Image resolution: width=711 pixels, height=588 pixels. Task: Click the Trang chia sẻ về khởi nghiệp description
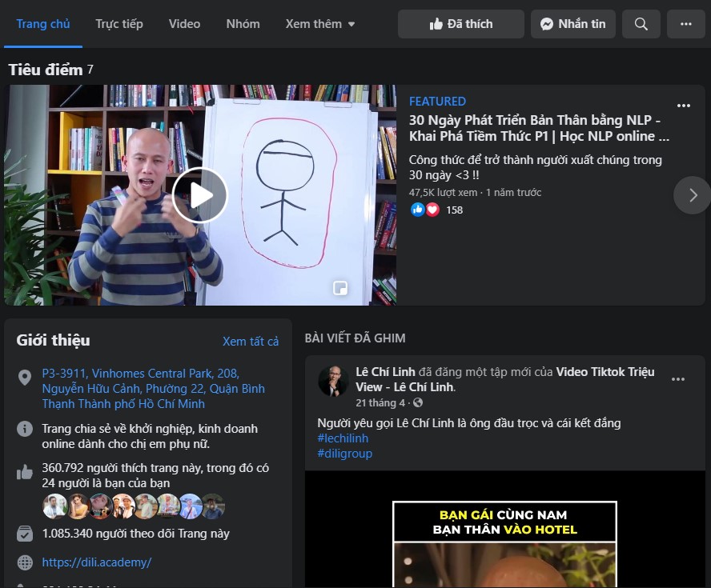[x=150, y=436]
